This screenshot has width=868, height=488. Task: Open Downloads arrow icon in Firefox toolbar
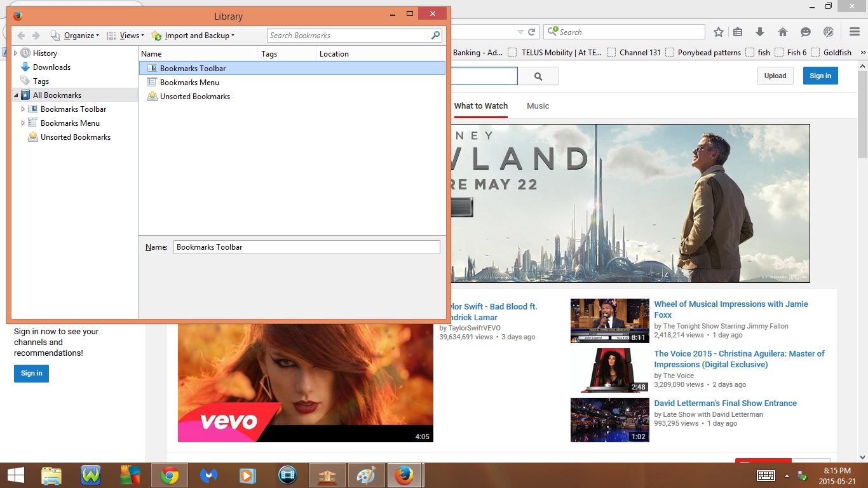click(760, 32)
